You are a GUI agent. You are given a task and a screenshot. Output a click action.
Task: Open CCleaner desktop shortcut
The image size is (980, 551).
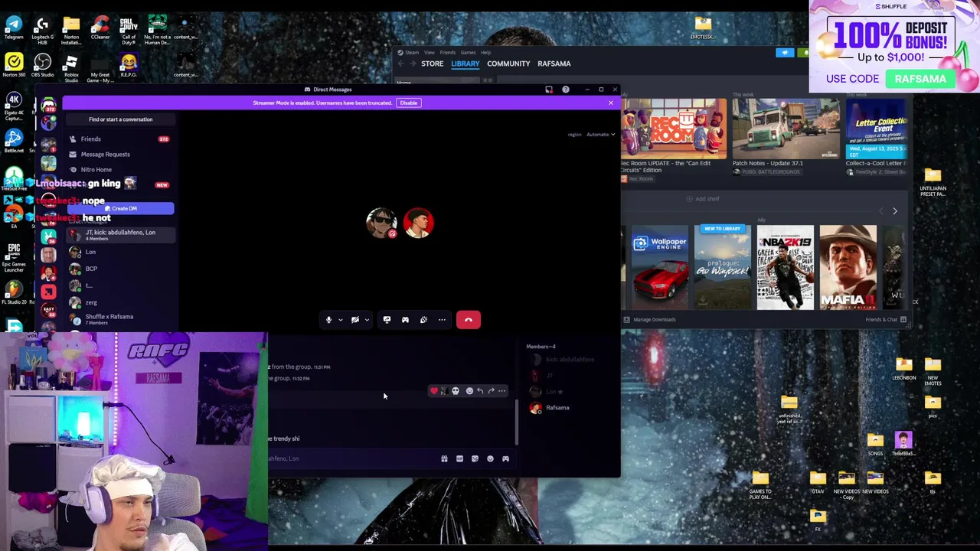click(x=100, y=28)
